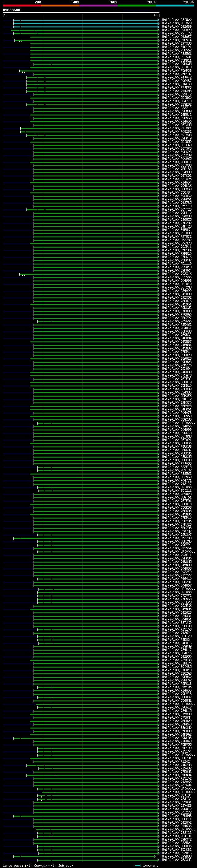Select hit label UniRef100_P38562

(x=177, y=50)
